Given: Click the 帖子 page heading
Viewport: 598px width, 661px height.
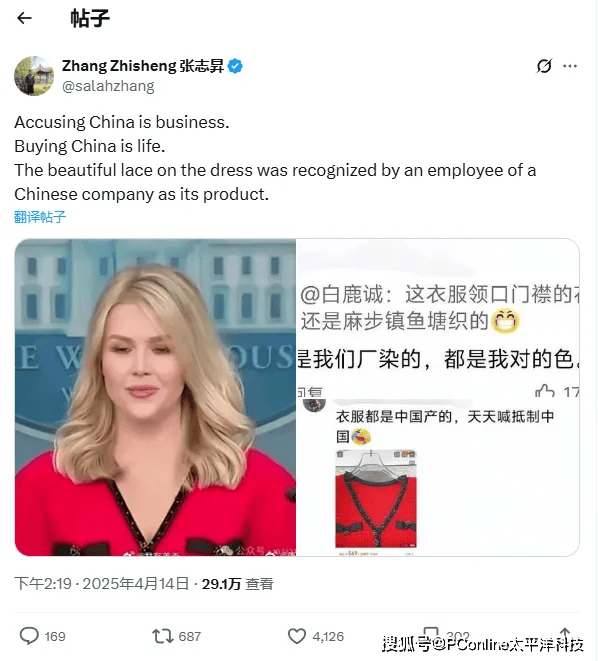Looking at the screenshot, I should pos(90,18).
